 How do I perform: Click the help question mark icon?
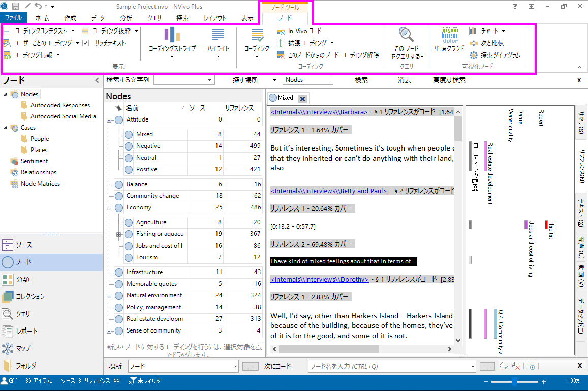(515, 6)
